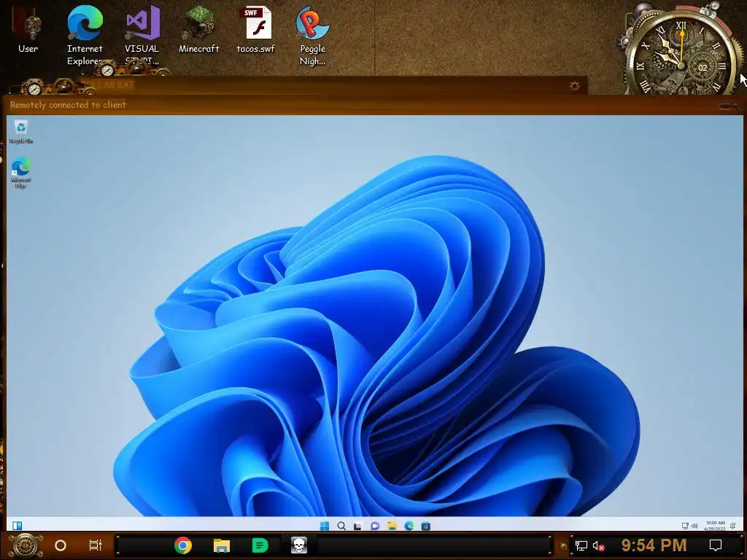Click the muted volume tray icon
The width and height of the screenshot is (747, 560).
pos(598,545)
